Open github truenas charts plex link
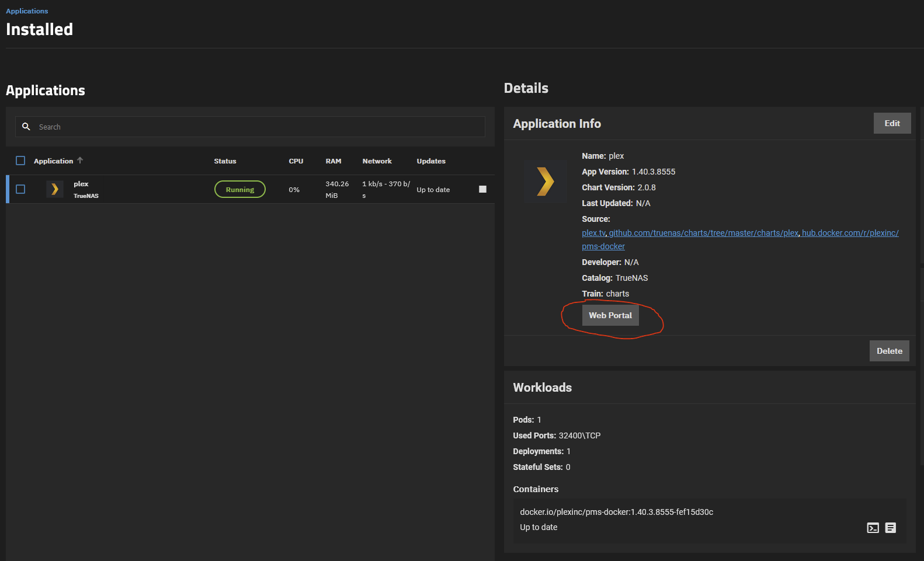This screenshot has width=924, height=561. pyautogui.click(x=704, y=233)
